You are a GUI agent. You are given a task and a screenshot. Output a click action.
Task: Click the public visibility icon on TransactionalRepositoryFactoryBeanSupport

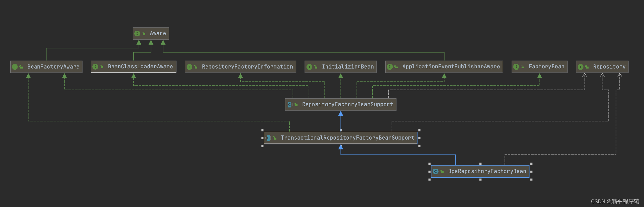click(275, 138)
